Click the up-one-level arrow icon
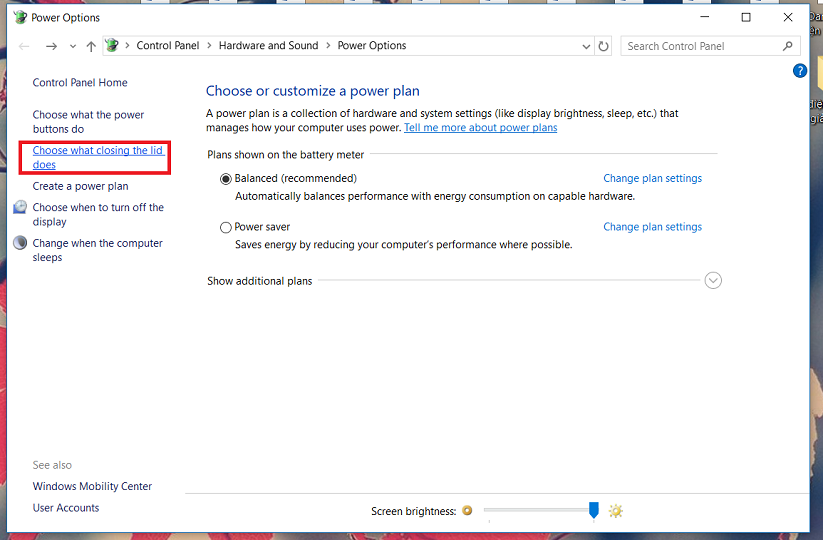This screenshot has height=540, width=823. point(91,46)
